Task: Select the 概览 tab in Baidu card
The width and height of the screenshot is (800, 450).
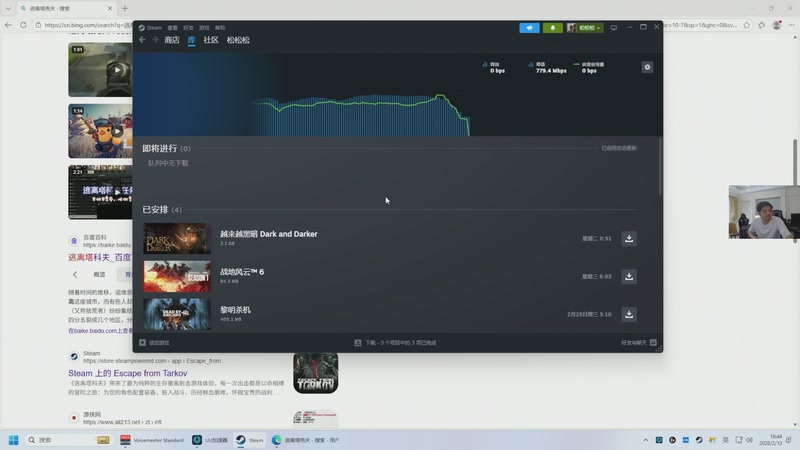Action: click(99, 274)
